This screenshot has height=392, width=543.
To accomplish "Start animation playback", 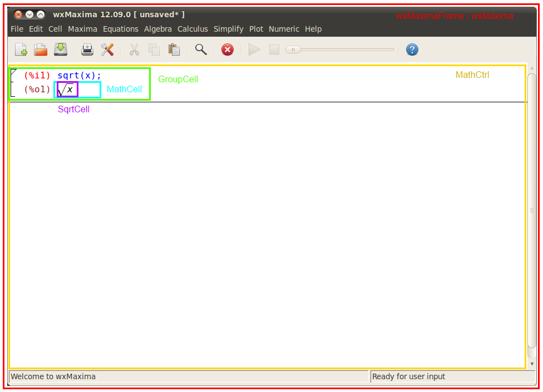I will 254,49.
